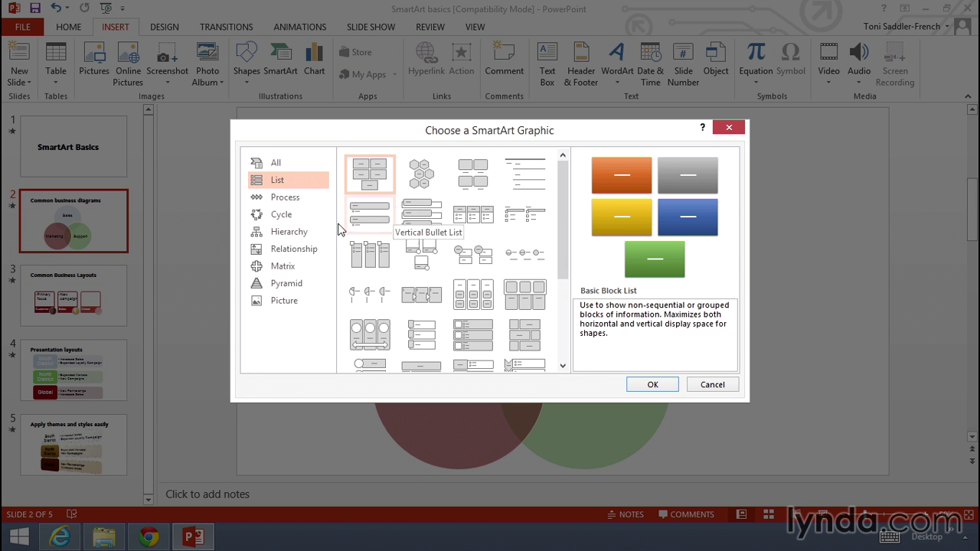Click Store in Apps group
Image resolution: width=980 pixels, height=551 pixels.
pos(355,52)
